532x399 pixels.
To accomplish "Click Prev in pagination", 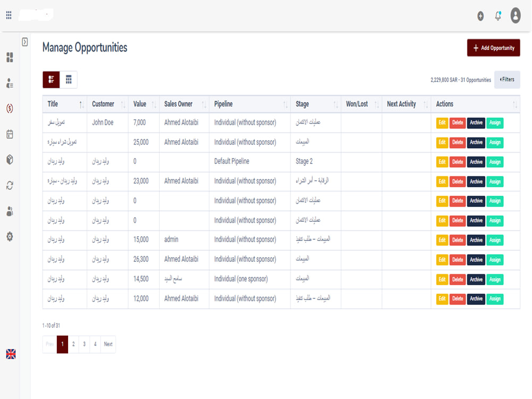I will (50, 344).
